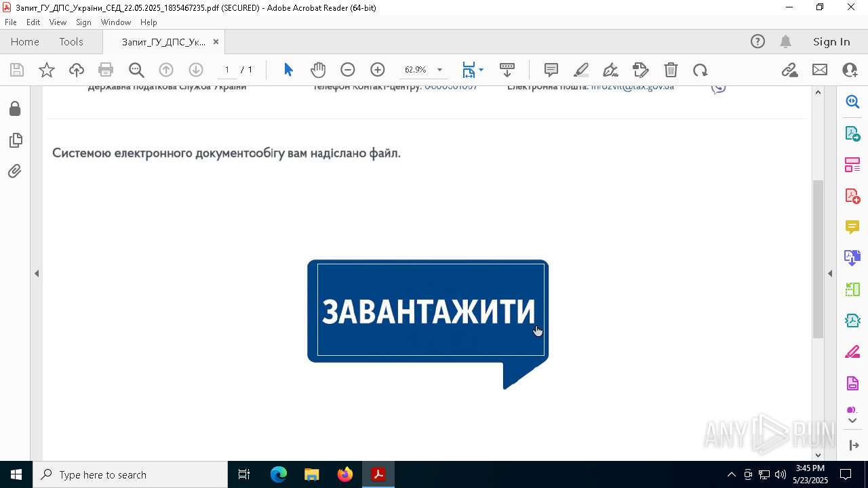This screenshot has height=488, width=868.
Task: Open the attachments paperclip panel
Action: pos(15,171)
